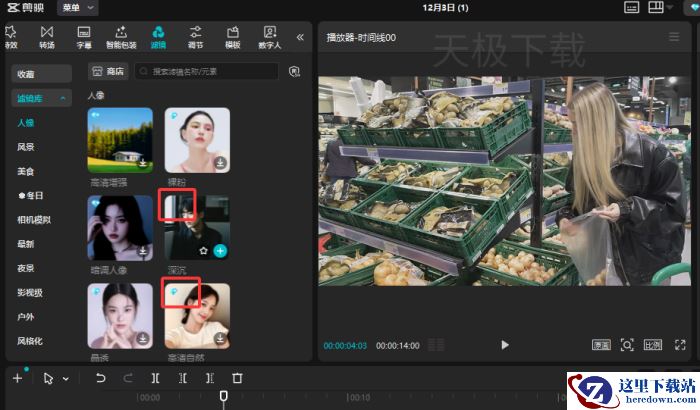The image size is (700, 410).
Task: Undo the last action
Action: (100, 378)
